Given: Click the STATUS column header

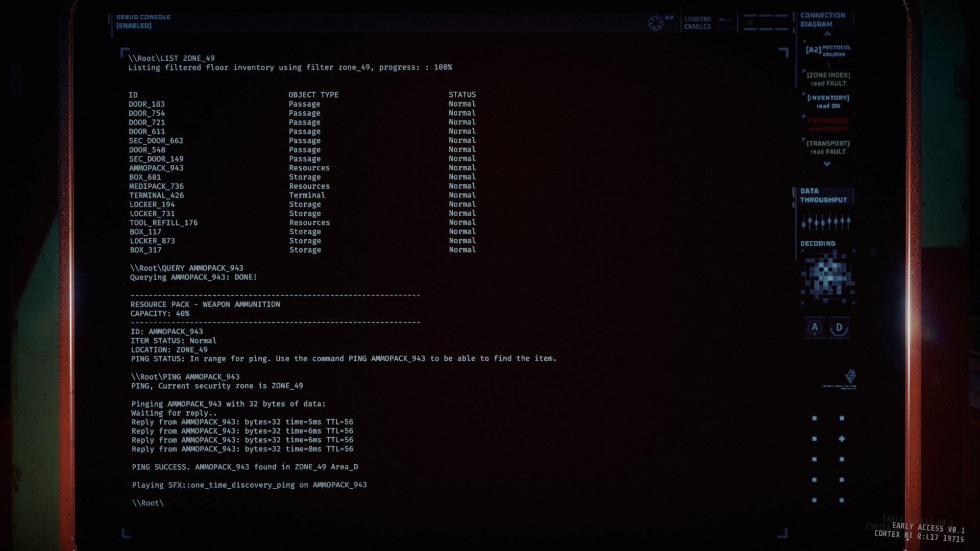Looking at the screenshot, I should 462,95.
